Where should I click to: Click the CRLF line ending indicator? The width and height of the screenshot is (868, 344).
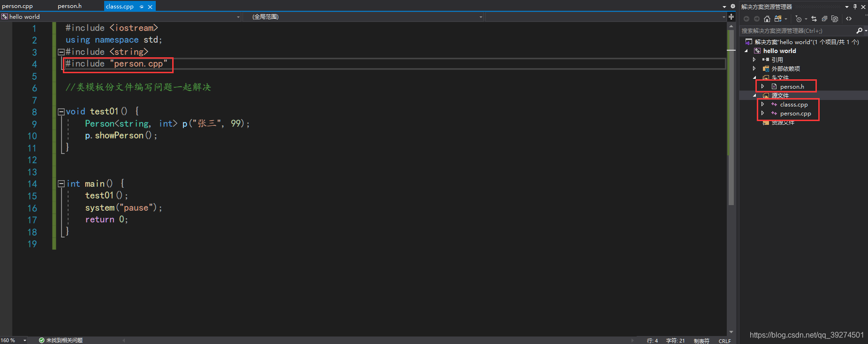coord(724,341)
